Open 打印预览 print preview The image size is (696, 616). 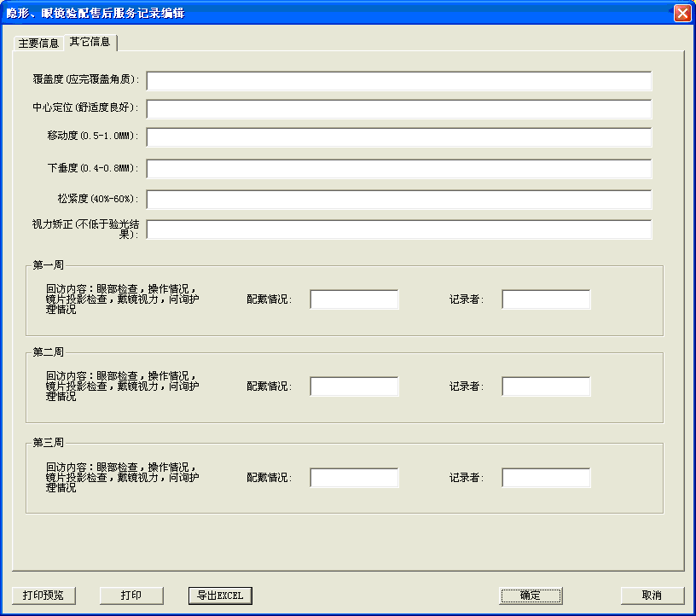(x=43, y=596)
